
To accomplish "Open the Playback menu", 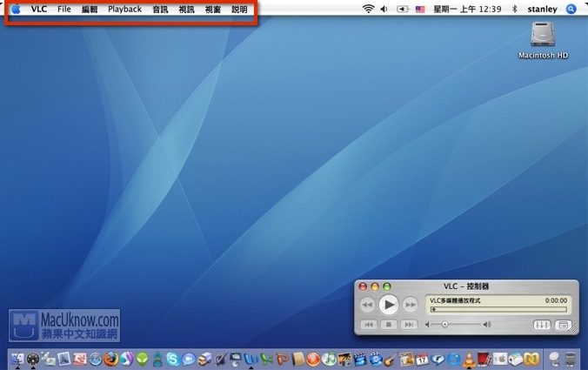I will pos(125,9).
